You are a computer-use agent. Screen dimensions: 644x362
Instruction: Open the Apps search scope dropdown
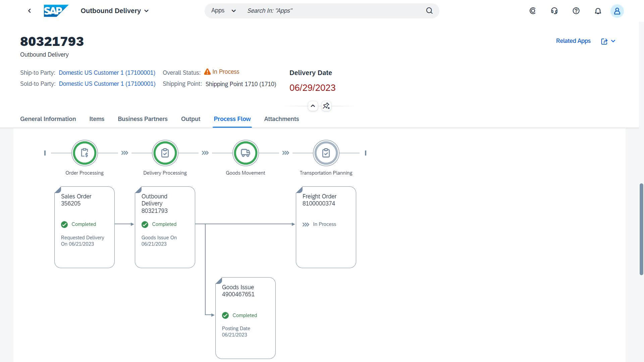pos(223,10)
